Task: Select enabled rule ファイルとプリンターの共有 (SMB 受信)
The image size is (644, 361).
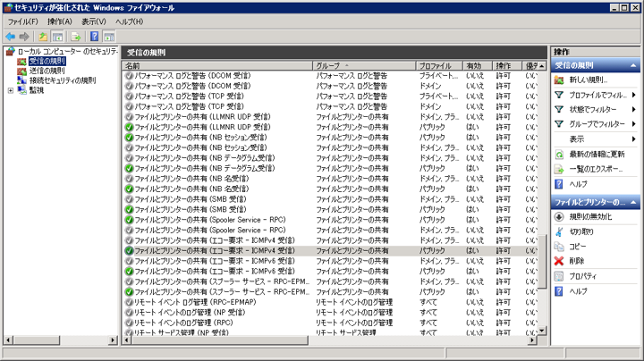Action: [330, 209]
